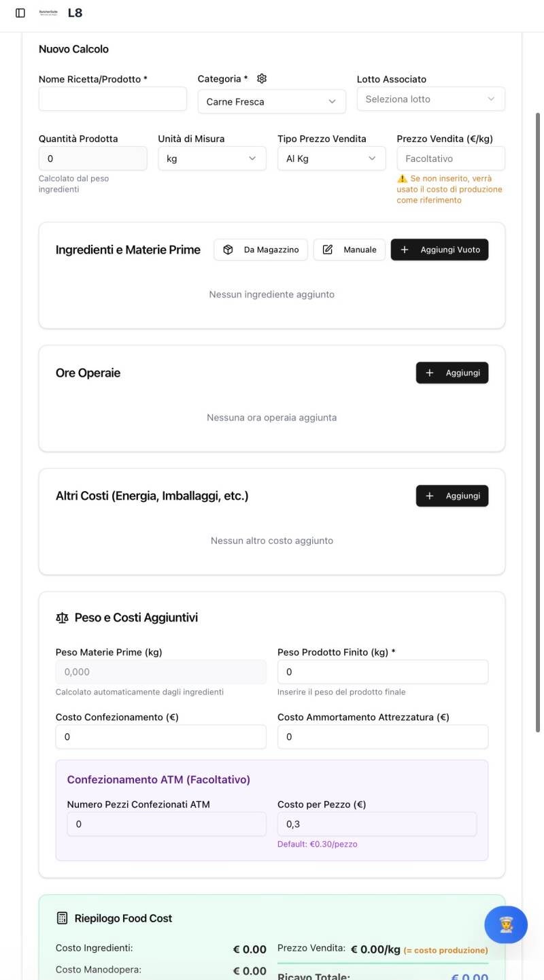Add another cost under Altri Costi

(452, 496)
